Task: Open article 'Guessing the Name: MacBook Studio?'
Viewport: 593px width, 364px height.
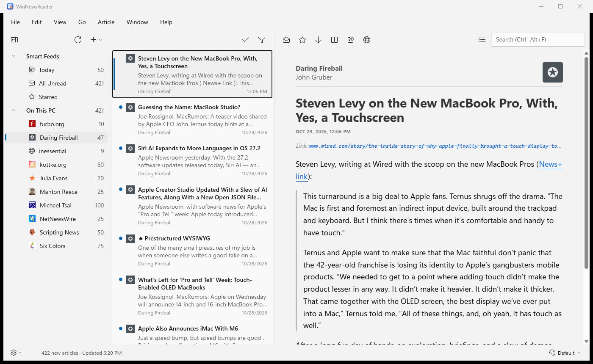Action: [192, 119]
